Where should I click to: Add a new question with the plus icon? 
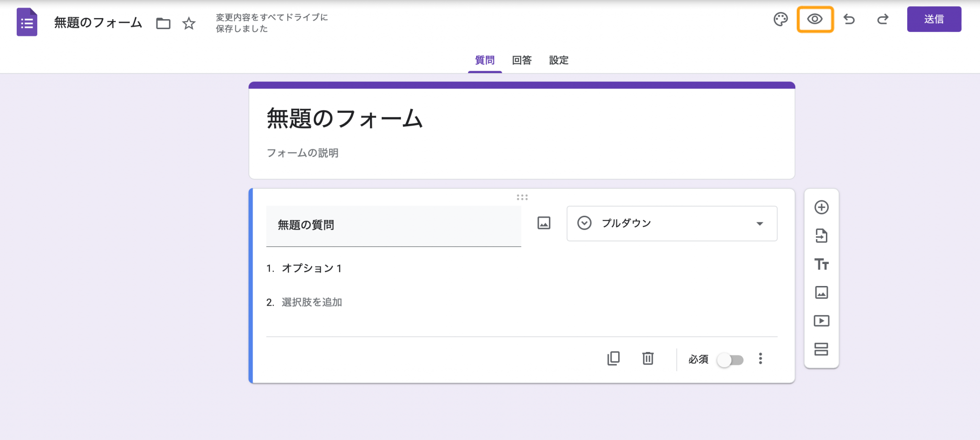[x=822, y=207]
